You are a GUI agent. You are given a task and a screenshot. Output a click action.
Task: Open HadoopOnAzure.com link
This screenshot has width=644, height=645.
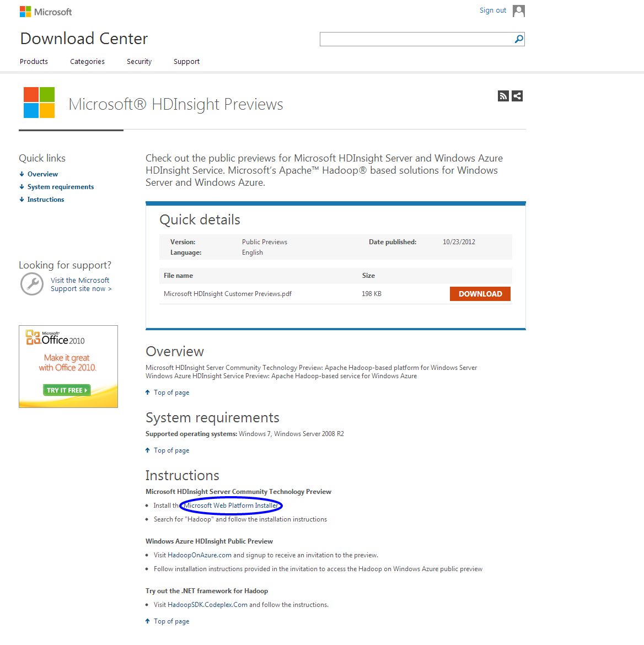[x=200, y=555]
